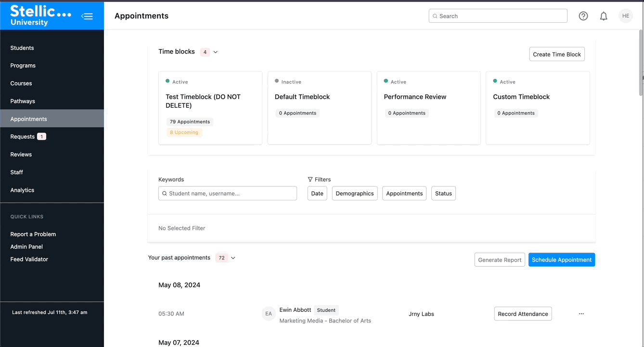Click the past appointments count badge 72
Screen dimensions: 644x347
pos(222,258)
